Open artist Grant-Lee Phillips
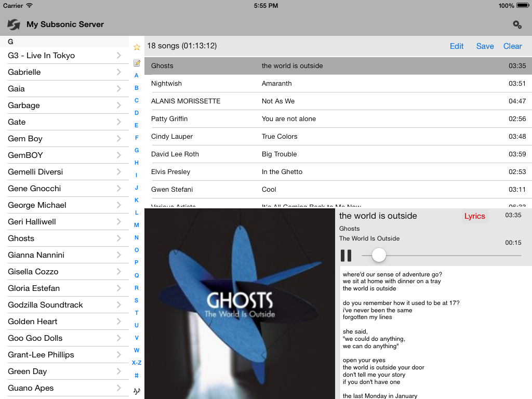Screen dimensions: 532x399 tap(64, 354)
